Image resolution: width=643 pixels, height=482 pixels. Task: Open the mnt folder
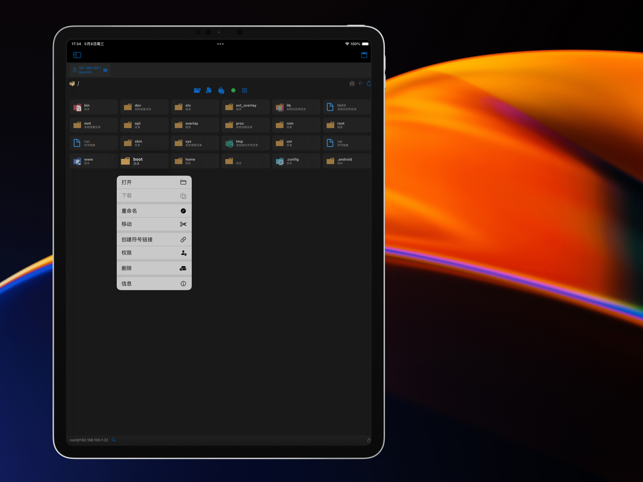pos(94,125)
